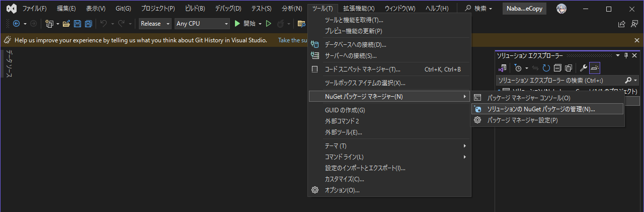Click the Take the survey link

293,40
